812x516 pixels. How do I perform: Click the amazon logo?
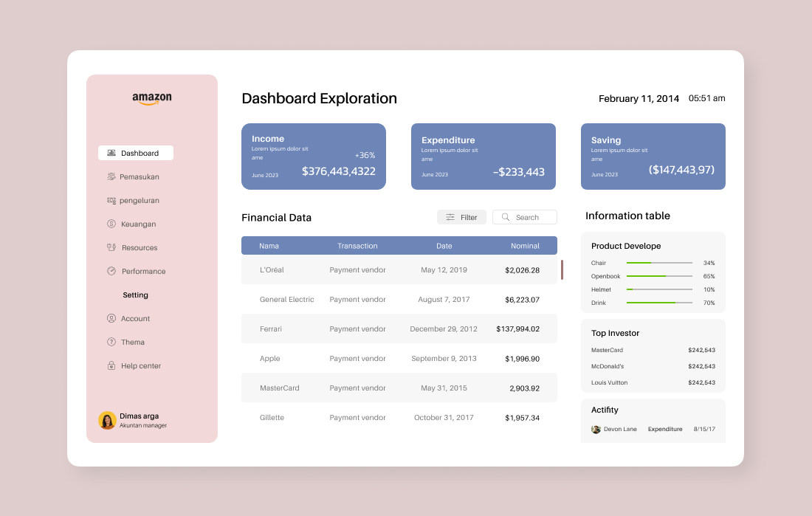click(152, 97)
